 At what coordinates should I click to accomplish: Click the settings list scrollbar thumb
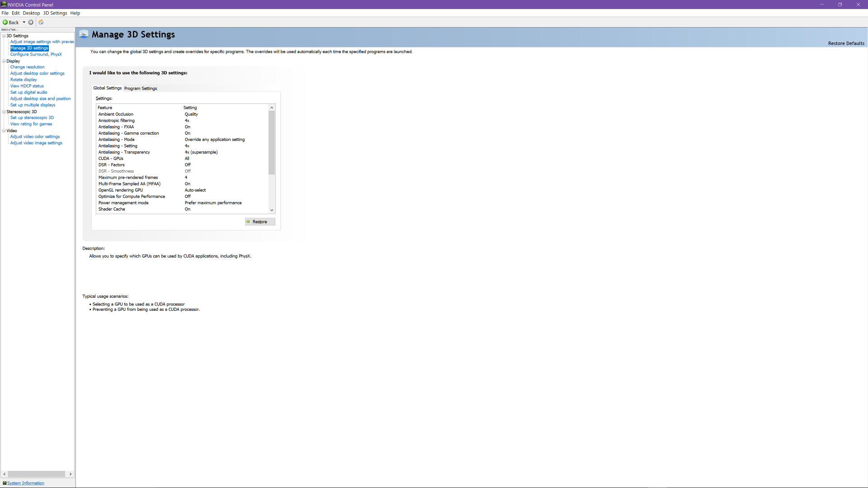[x=272, y=143]
